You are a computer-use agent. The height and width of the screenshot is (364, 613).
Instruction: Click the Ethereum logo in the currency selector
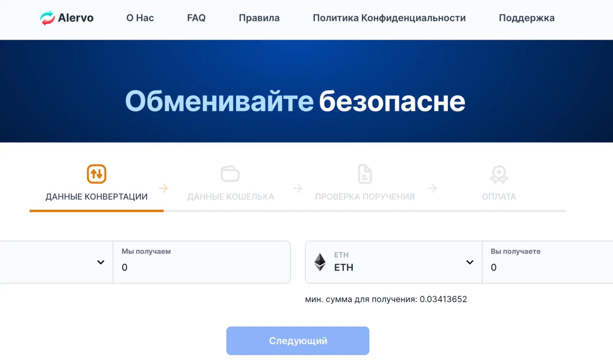321,262
